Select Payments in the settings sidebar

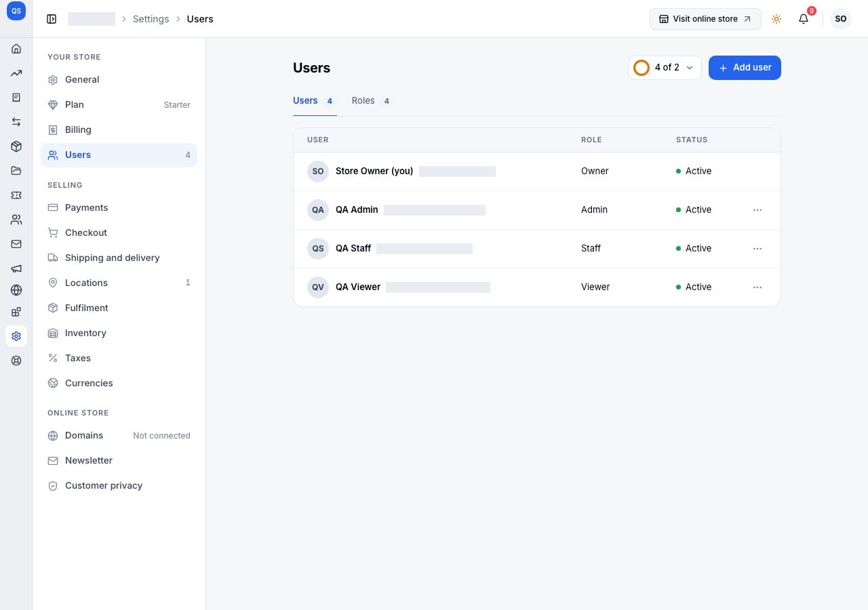119,208
